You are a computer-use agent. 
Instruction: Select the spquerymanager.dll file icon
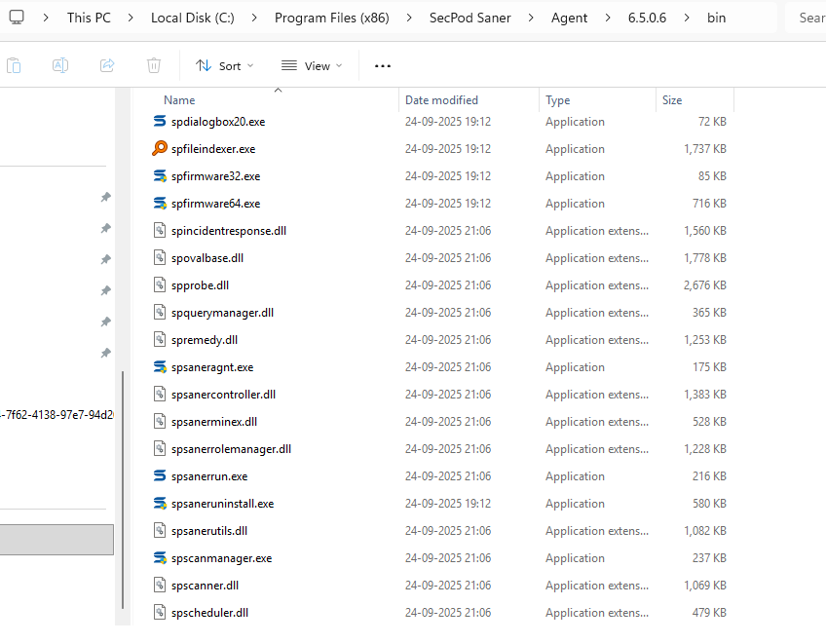point(160,313)
